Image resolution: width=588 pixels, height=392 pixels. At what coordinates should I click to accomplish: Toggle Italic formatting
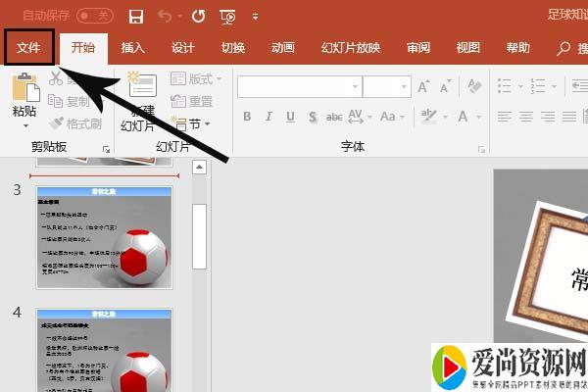tap(269, 117)
